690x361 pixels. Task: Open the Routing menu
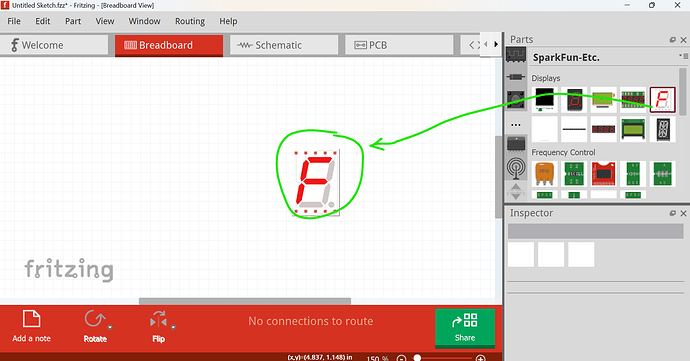[190, 21]
